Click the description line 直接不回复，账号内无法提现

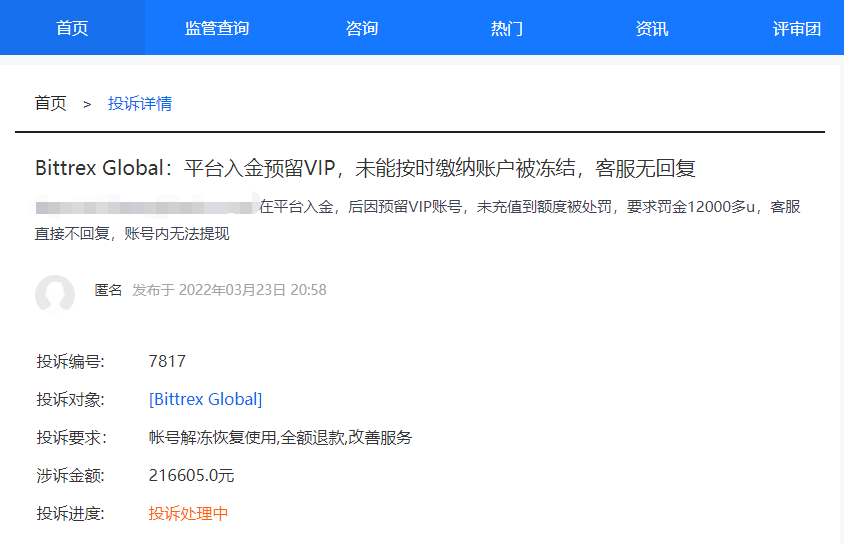[132, 234]
